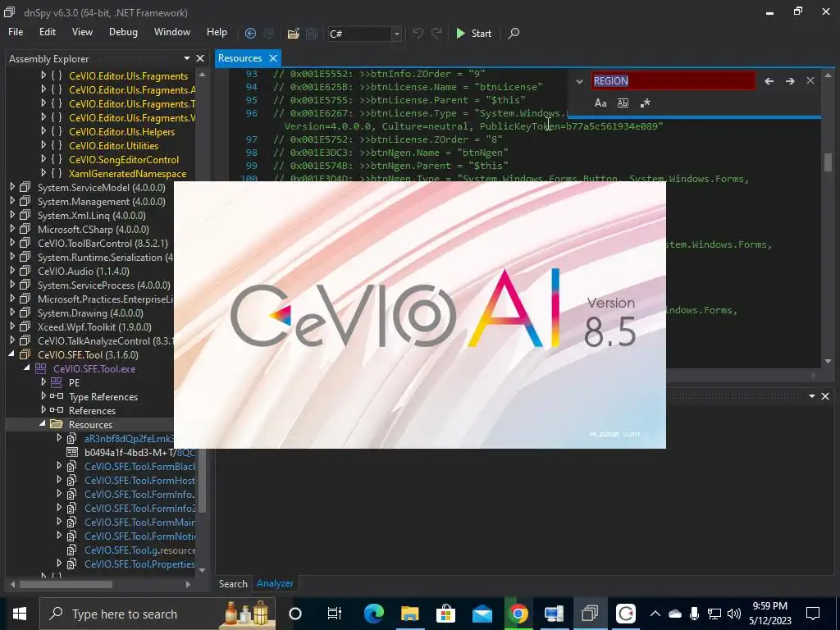Viewport: 840px width, 630px height.
Task: Select CeVIO.SFE.Tool.exe module
Action: pyautogui.click(x=94, y=368)
